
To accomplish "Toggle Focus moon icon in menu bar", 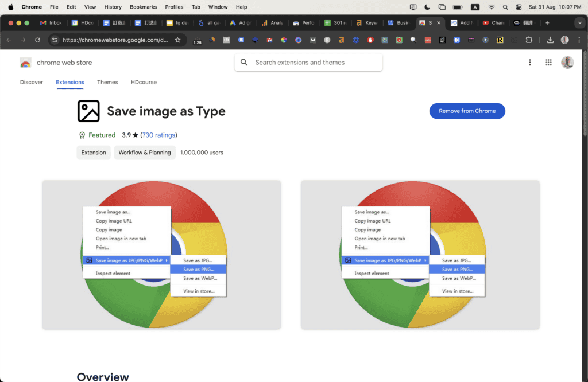I will (427, 7).
